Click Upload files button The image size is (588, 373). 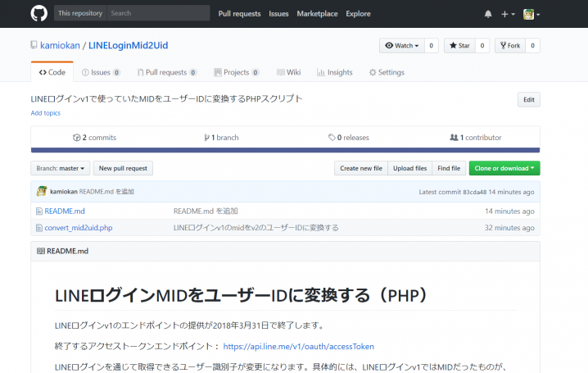[409, 169]
